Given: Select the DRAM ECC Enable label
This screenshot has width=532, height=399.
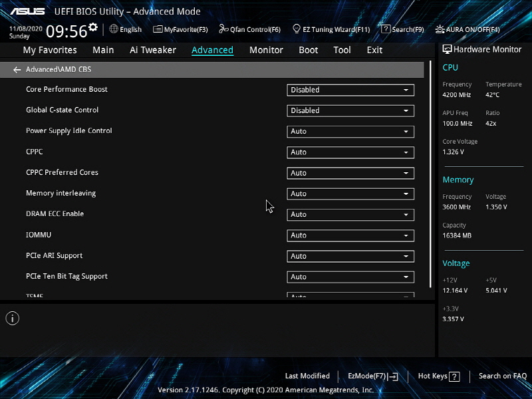Looking at the screenshot, I should click(55, 213).
